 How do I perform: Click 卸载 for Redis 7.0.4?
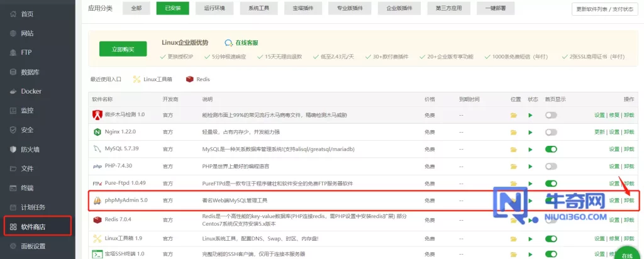click(x=629, y=220)
